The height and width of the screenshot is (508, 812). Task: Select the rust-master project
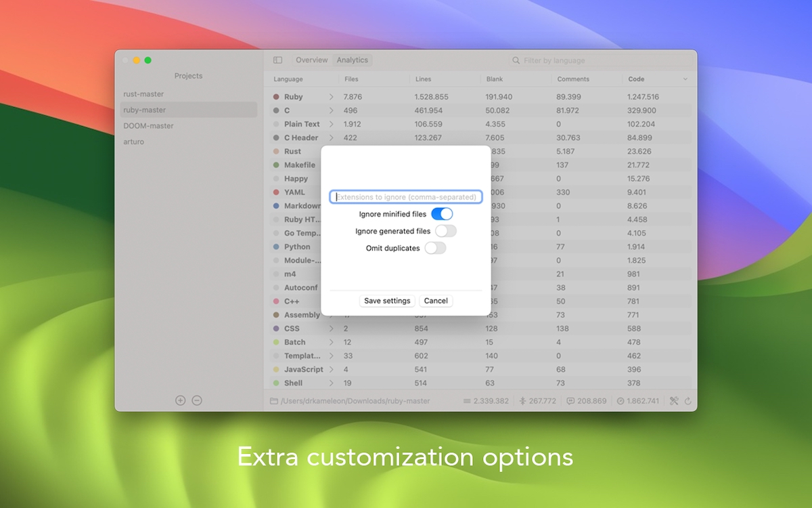point(189,94)
